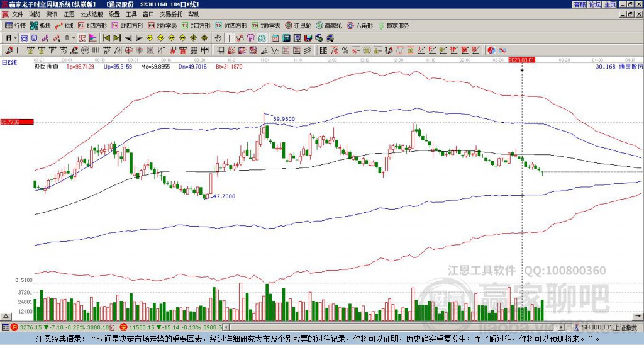Open the P四方形 tool
The width and height of the screenshot is (644, 345).
(92, 25)
